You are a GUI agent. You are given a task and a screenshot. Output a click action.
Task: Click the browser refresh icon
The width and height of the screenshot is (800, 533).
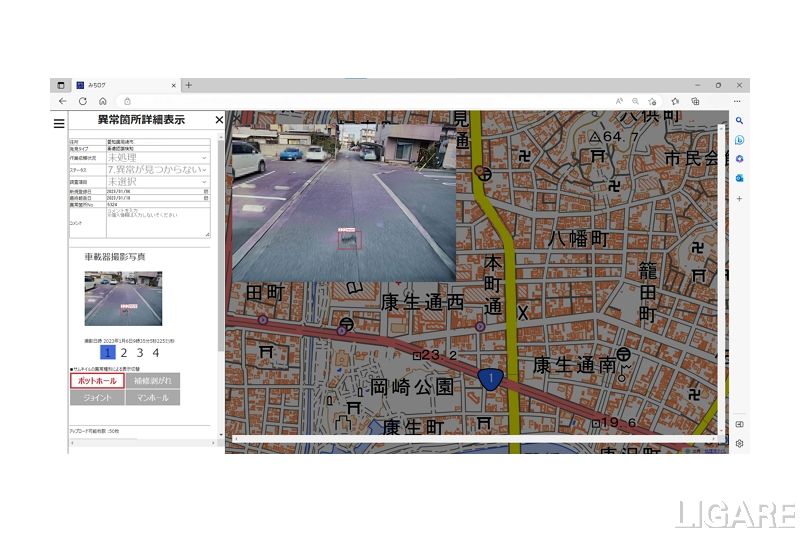(x=82, y=101)
